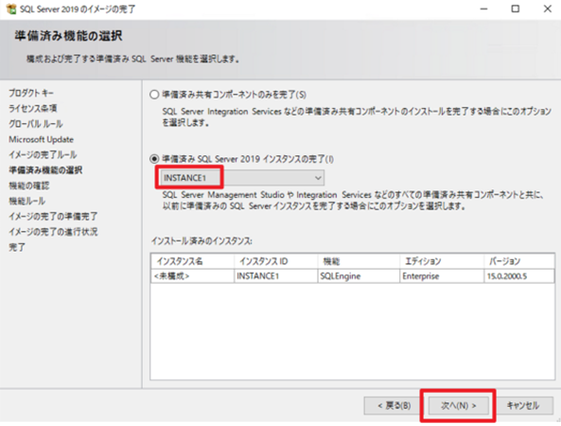Minimize the setup window
This screenshot has height=426, width=561.
coord(484,9)
